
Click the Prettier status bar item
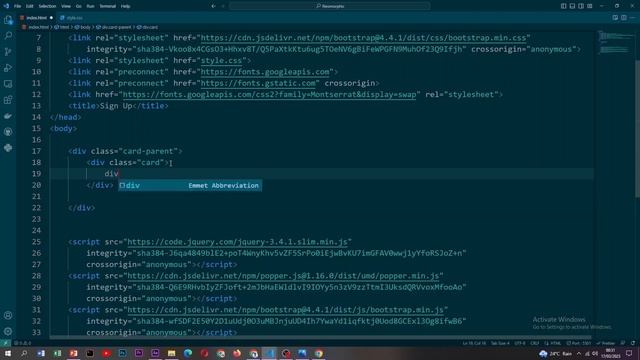click(605, 343)
